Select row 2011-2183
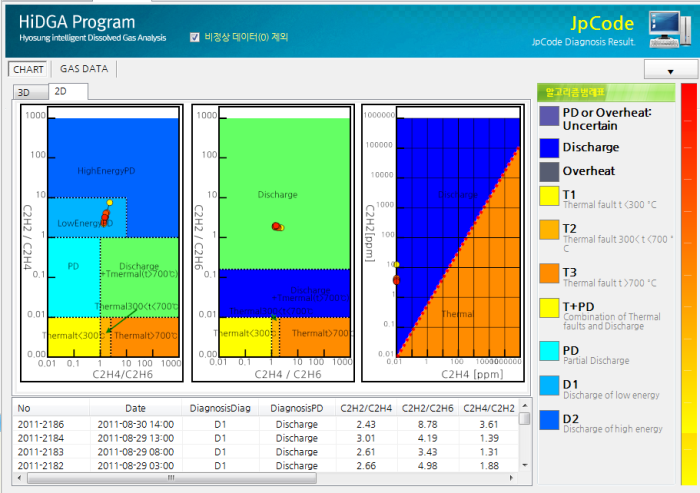The image size is (700, 493). click(x=266, y=452)
